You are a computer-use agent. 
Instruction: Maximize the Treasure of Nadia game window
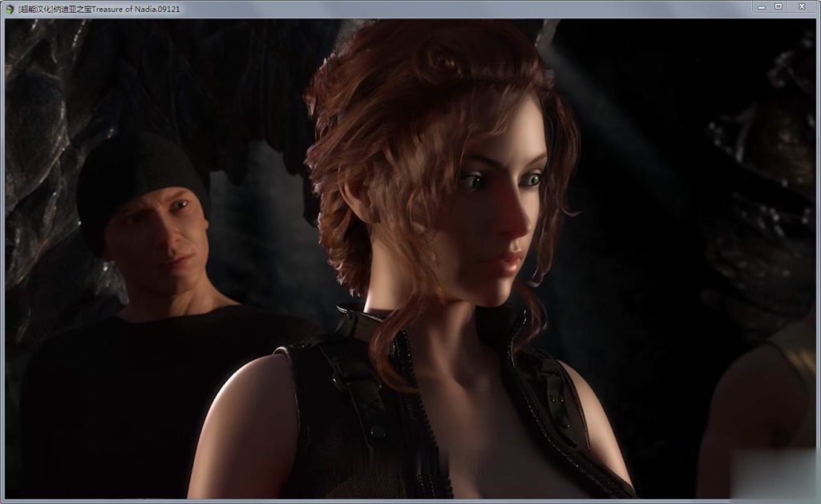coord(778,6)
